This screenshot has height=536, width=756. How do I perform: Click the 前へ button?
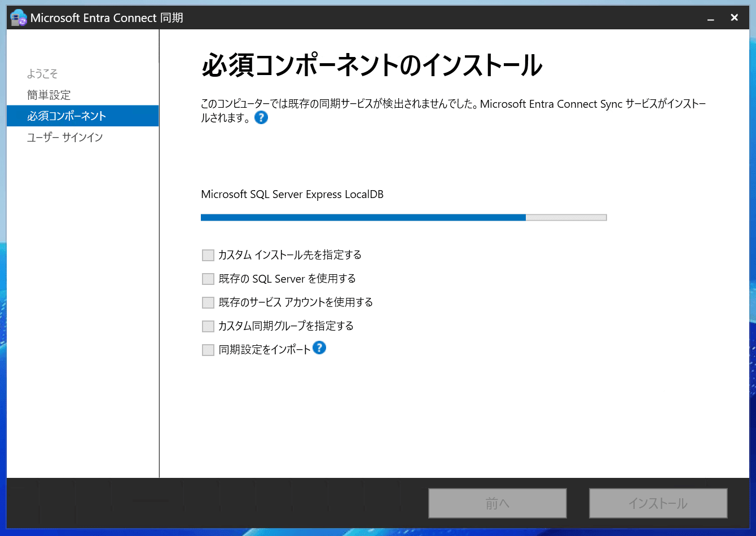pos(498,503)
